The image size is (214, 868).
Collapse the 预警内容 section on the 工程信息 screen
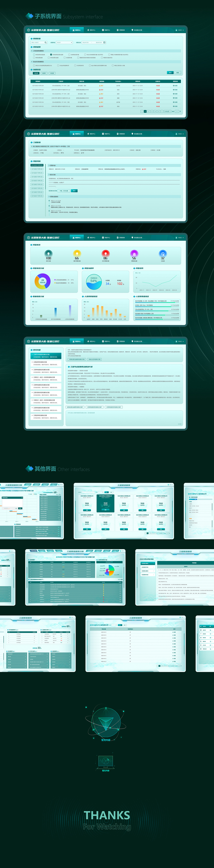coord(49,165)
